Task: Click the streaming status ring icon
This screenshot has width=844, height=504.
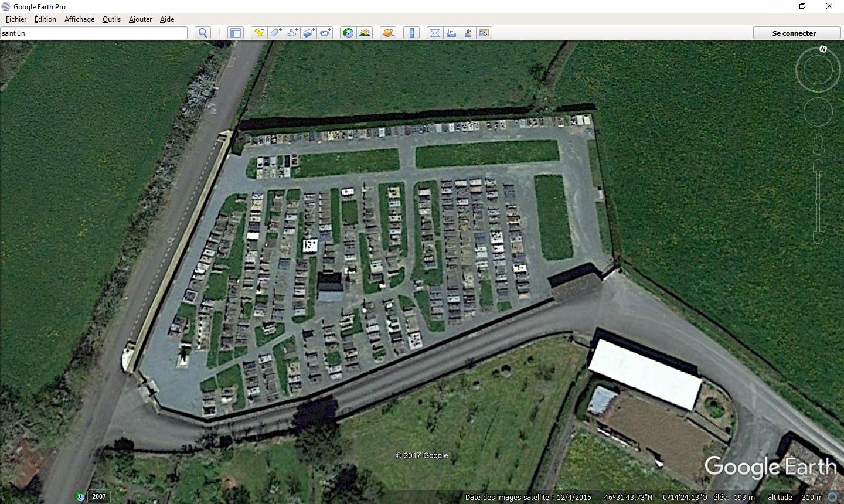Action: [833, 497]
